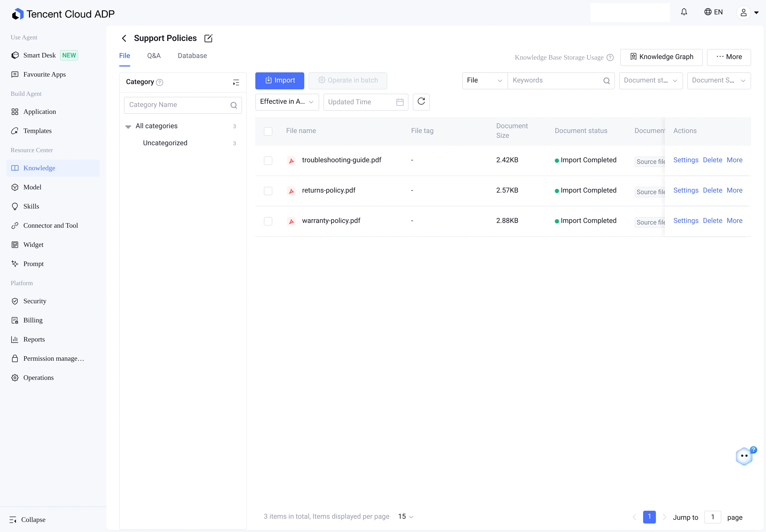Click More for troubleshooting-guide.pdf

tap(734, 160)
